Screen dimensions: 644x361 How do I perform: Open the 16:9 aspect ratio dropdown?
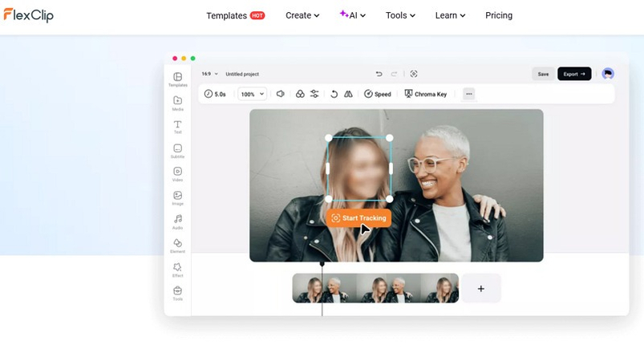(209, 74)
